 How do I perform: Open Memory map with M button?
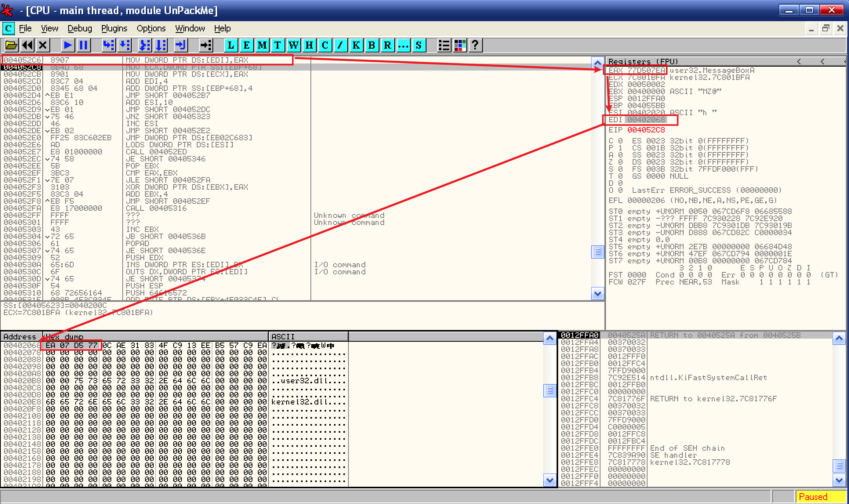click(262, 45)
